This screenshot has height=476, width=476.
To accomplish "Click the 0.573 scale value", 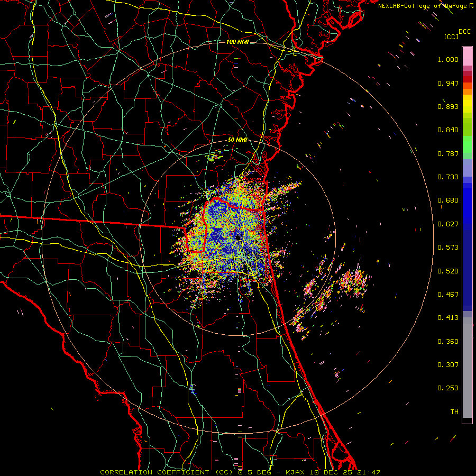I will pyautogui.click(x=448, y=248).
